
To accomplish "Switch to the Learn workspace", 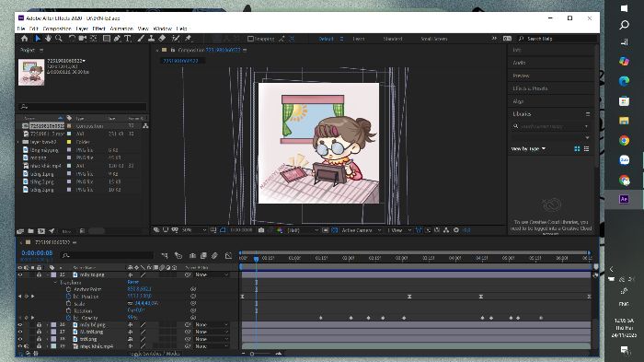I will click(359, 39).
